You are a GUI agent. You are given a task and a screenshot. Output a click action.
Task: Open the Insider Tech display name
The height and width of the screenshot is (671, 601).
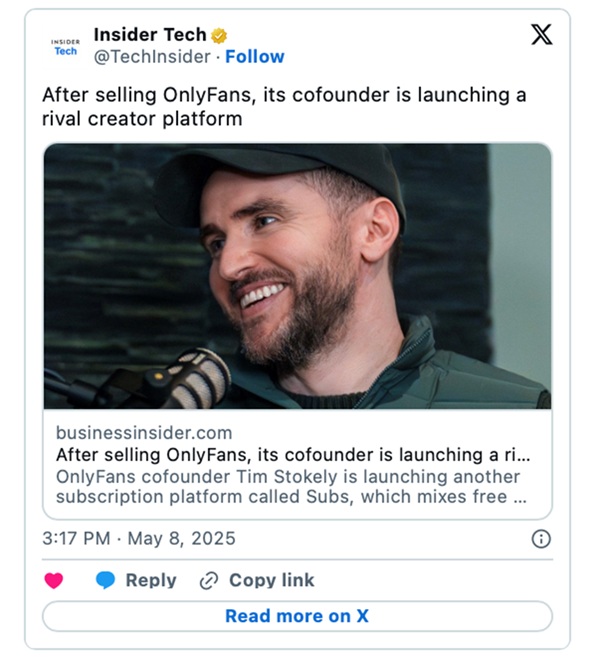point(149,35)
